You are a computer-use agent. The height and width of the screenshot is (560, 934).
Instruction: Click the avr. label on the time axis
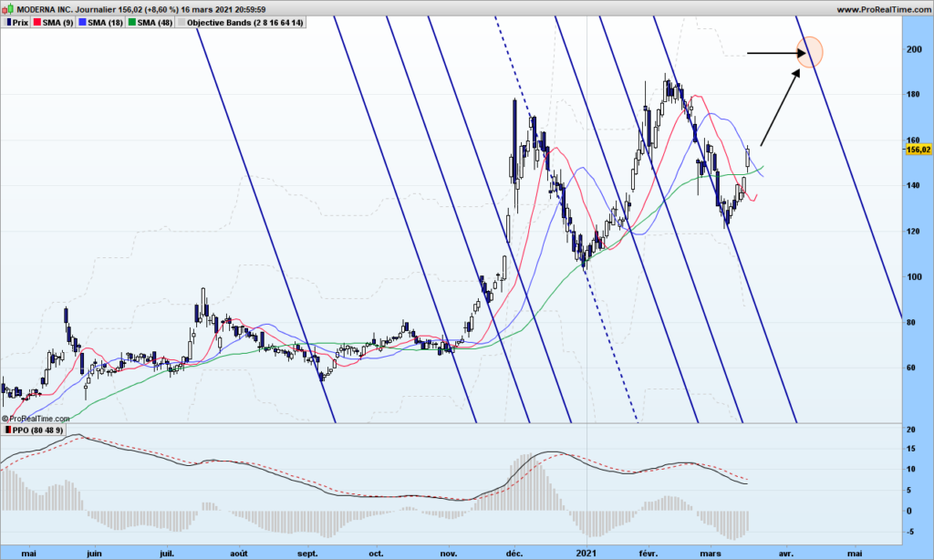coord(786,554)
